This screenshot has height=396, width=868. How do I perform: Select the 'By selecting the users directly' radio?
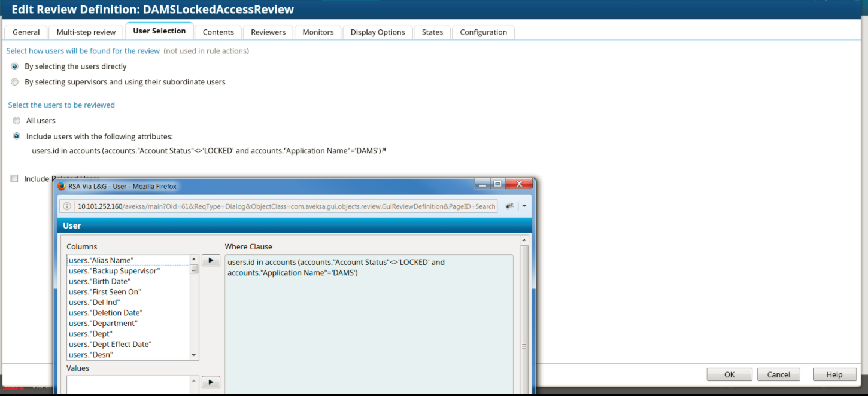pyautogui.click(x=14, y=66)
